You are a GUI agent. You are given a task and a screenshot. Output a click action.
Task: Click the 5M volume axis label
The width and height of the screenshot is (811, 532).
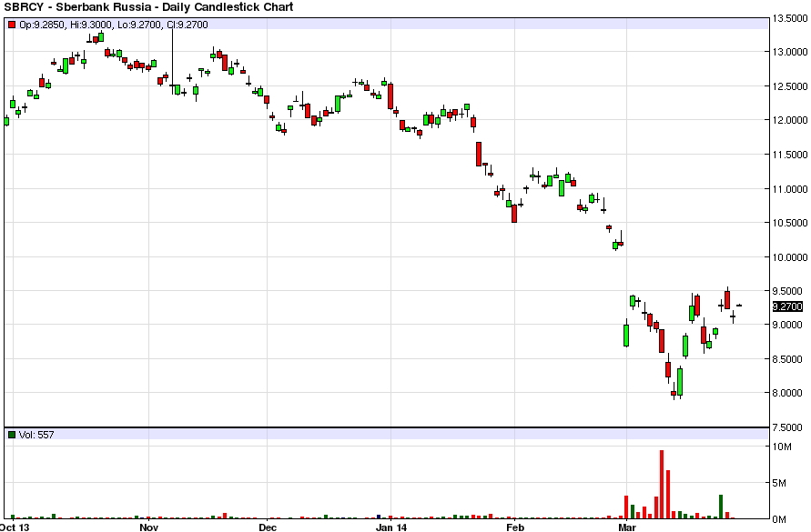pos(779,484)
